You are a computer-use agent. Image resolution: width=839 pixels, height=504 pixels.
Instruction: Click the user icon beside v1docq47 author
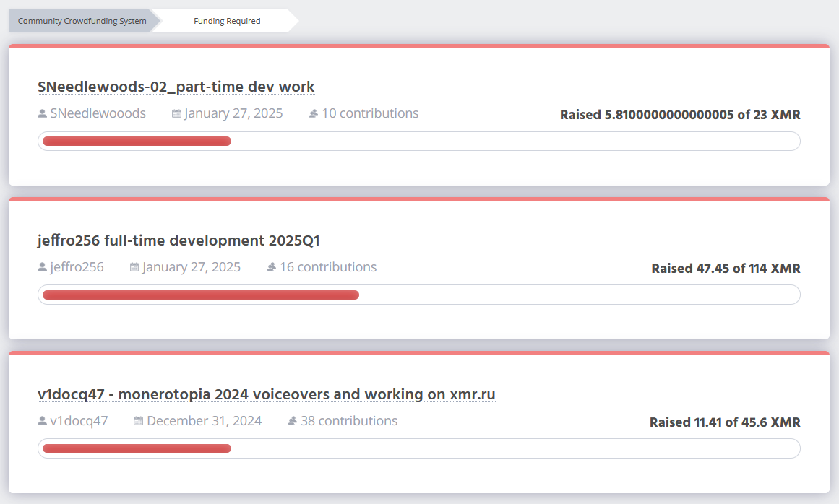tap(42, 421)
